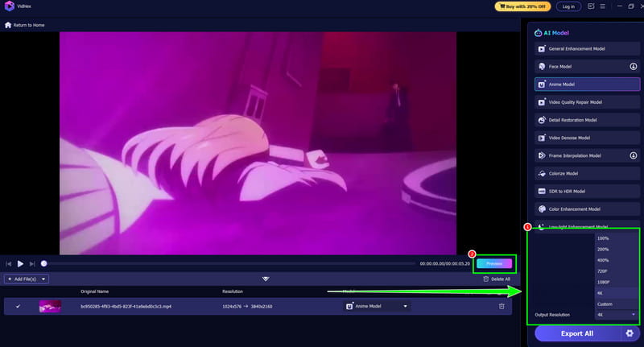Click the Preview button
The image size is (644, 347).
click(494, 263)
